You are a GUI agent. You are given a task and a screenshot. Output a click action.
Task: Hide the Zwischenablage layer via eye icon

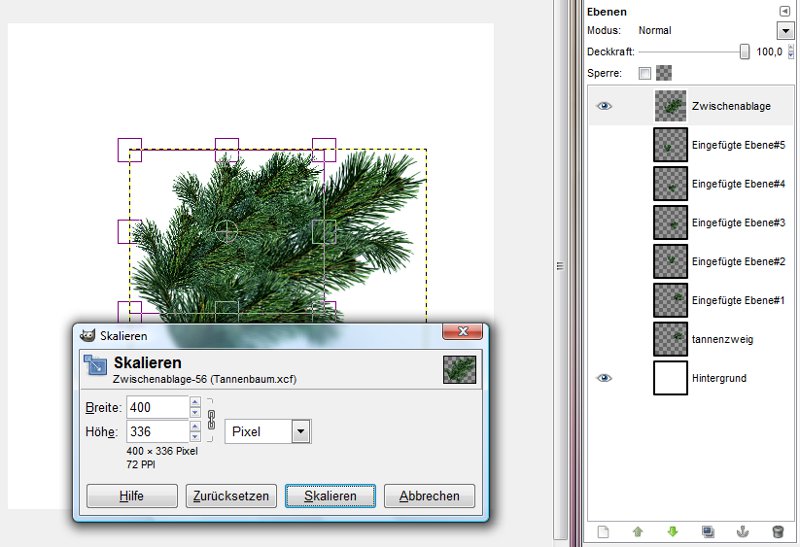point(604,106)
